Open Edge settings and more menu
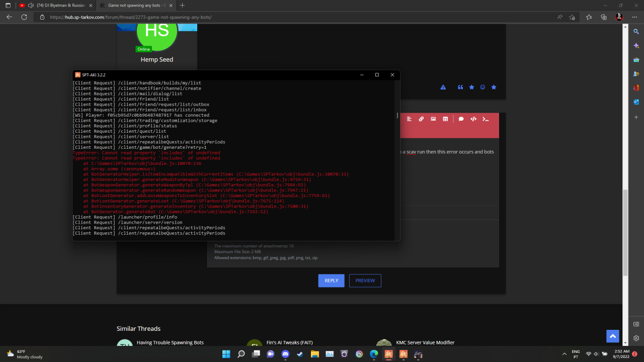This screenshot has width=644, height=362. [634, 17]
